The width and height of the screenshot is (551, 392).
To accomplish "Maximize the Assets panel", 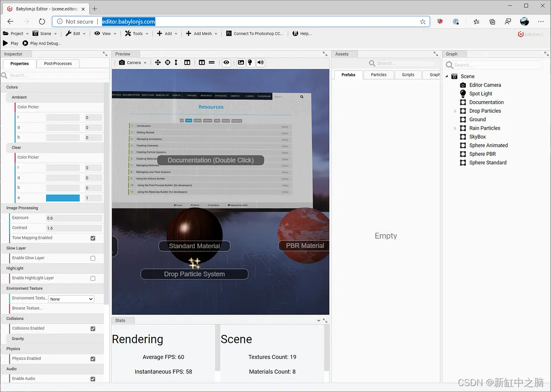I will click(436, 54).
